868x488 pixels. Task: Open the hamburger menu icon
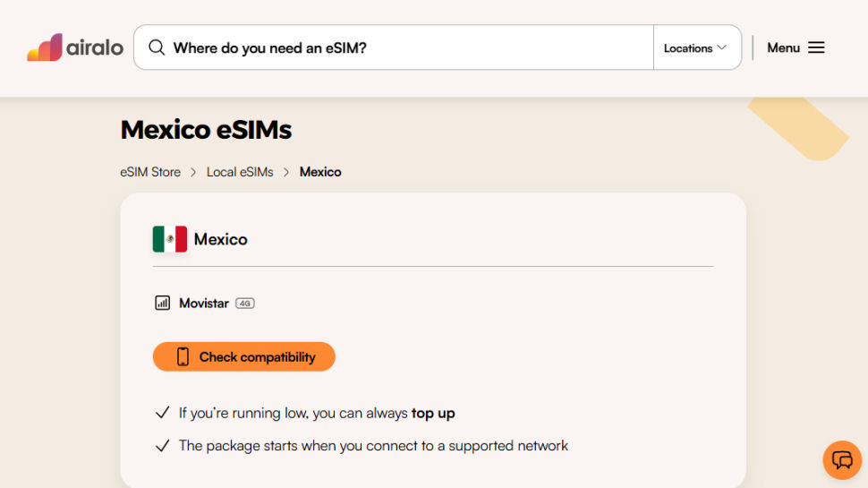[816, 47]
